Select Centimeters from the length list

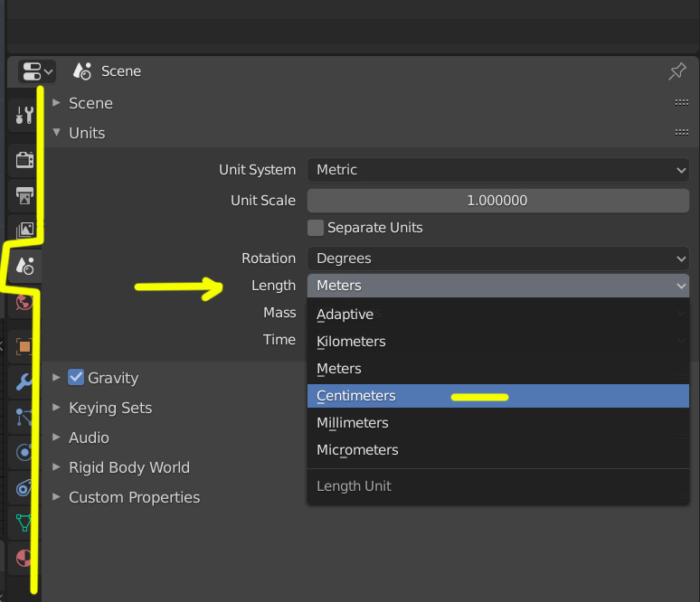coord(356,396)
